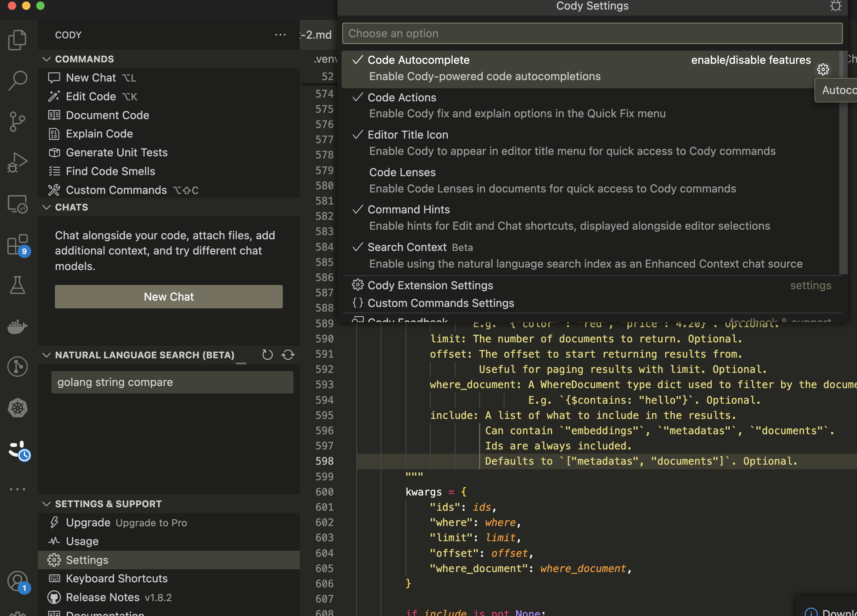Select Custom Commands Settings entry
The height and width of the screenshot is (616, 857).
[x=441, y=303]
